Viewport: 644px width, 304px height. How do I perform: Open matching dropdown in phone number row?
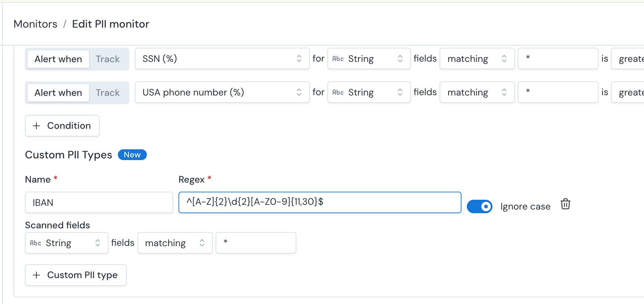point(477,92)
